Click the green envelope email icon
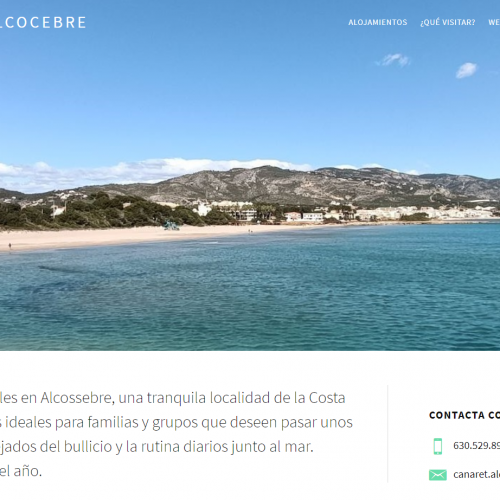Image resolution: width=500 pixels, height=500 pixels. [x=438, y=475]
